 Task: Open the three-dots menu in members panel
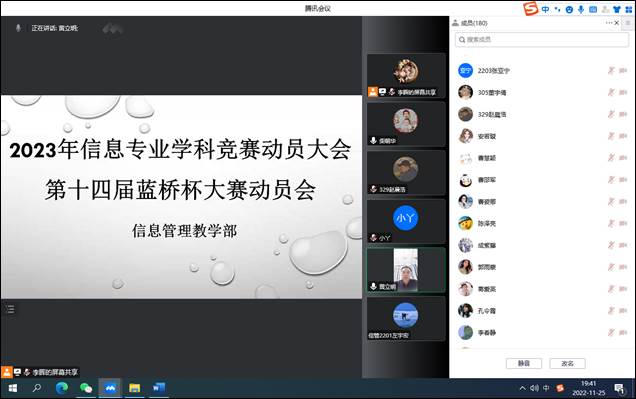(609, 23)
